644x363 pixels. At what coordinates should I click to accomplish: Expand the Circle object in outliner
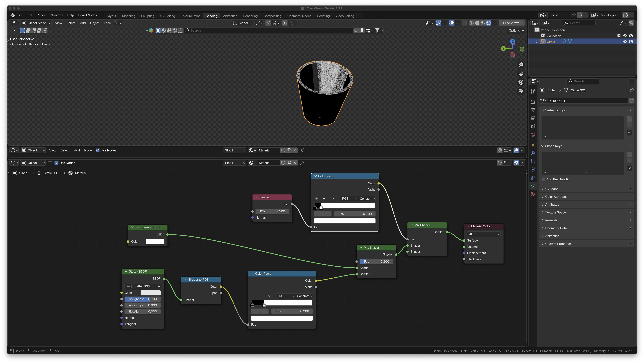[x=536, y=42]
